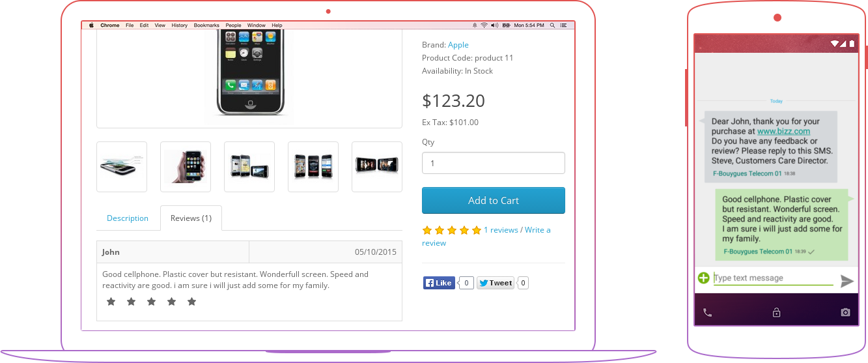Image resolution: width=868 pixels, height=363 pixels.
Task: Open the Apple brand link
Action: 458,45
